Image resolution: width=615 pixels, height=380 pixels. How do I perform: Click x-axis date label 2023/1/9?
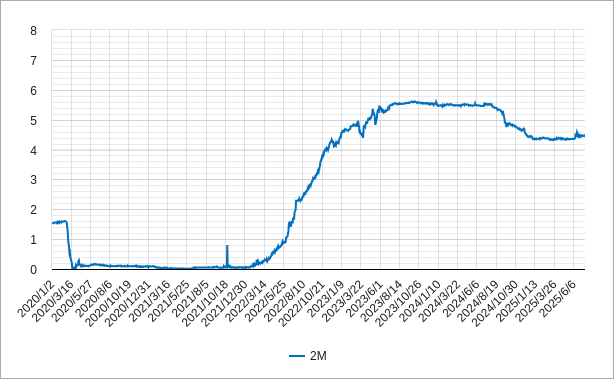tap(326, 299)
